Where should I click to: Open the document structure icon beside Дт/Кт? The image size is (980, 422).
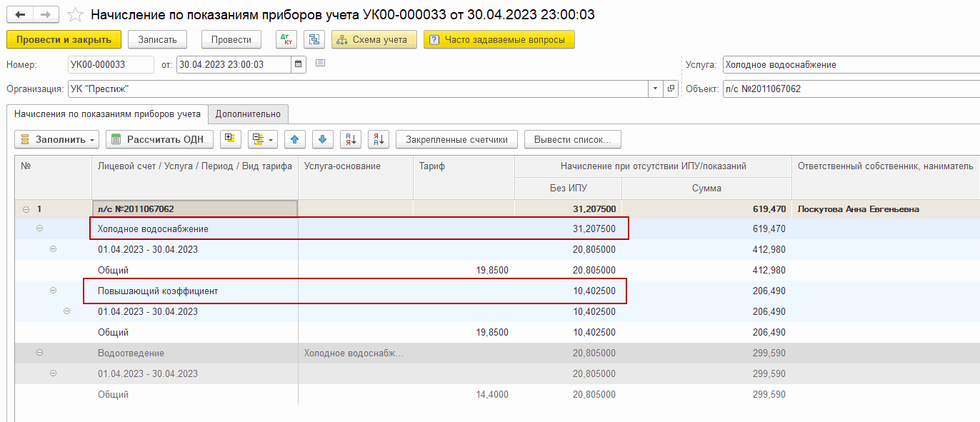[314, 40]
